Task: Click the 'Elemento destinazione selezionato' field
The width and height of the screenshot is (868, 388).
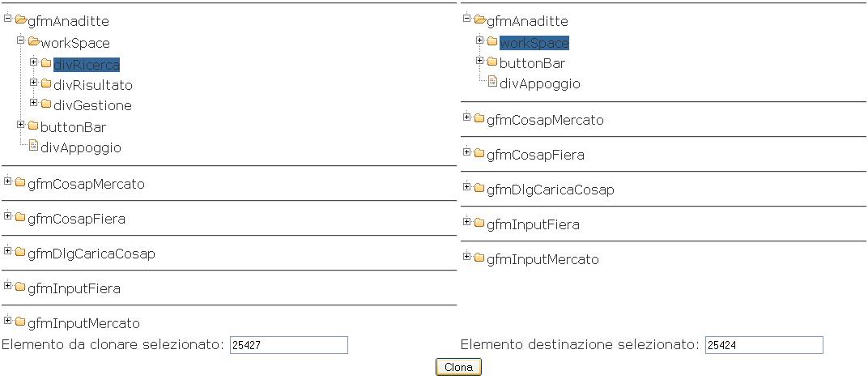Action: (764, 345)
